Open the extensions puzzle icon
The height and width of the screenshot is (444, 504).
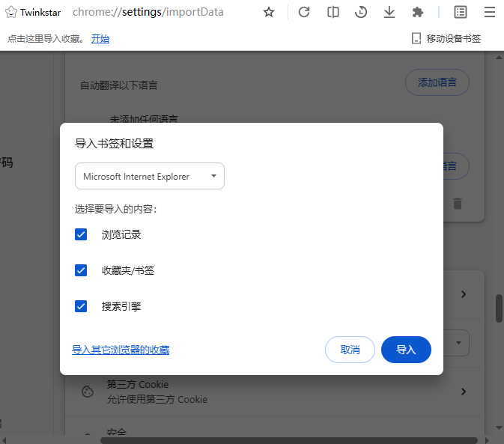pos(418,12)
